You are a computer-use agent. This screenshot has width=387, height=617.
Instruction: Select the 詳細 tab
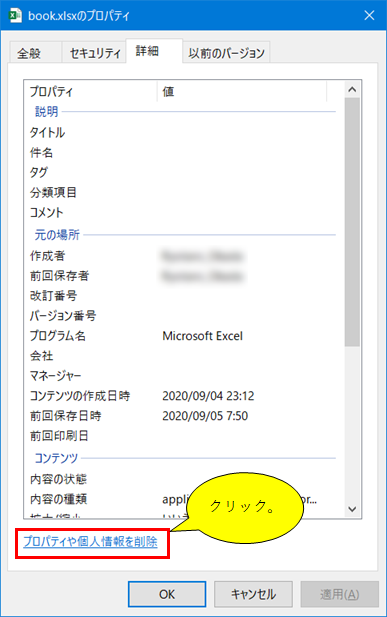point(154,51)
